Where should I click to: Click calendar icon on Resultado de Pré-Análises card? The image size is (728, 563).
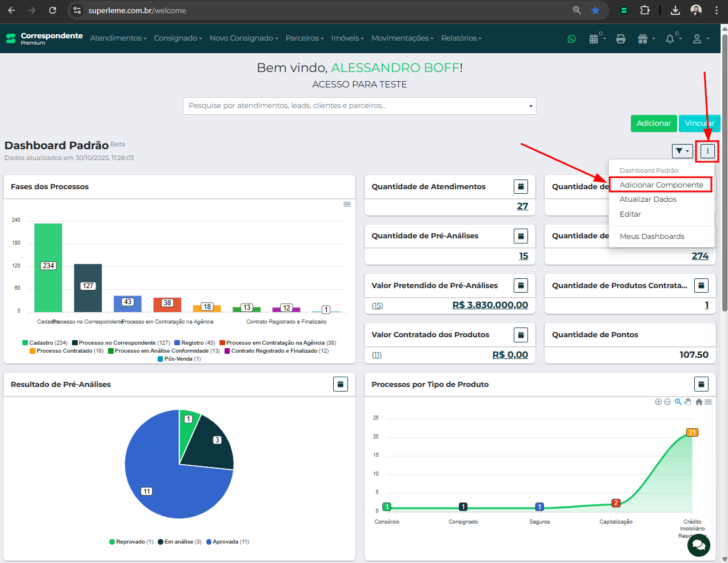tap(340, 384)
